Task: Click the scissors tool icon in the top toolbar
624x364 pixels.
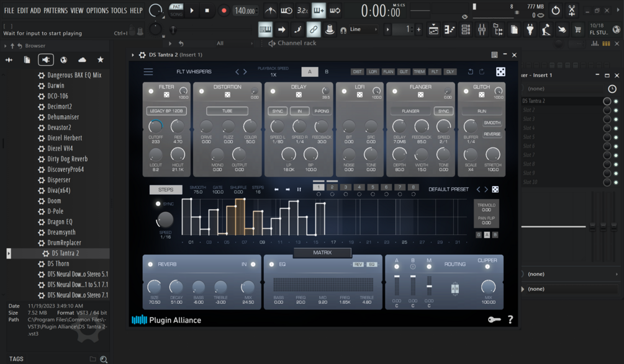Action: coord(572,11)
